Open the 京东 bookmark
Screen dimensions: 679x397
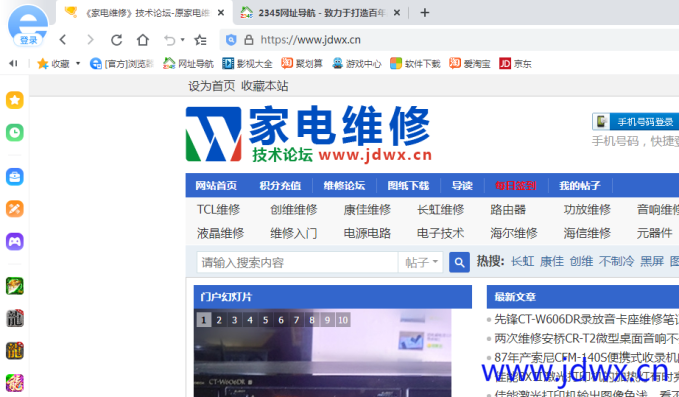[x=515, y=64]
